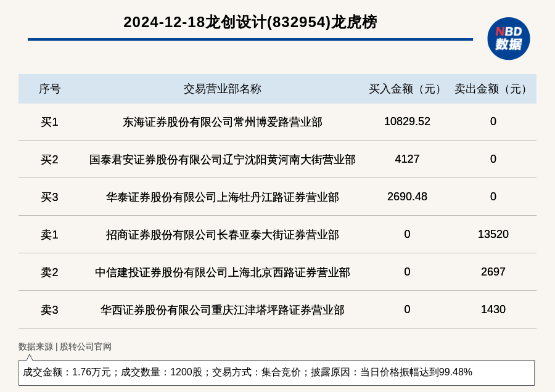Click the sell amount 0 in 买2 row

tap(493, 159)
